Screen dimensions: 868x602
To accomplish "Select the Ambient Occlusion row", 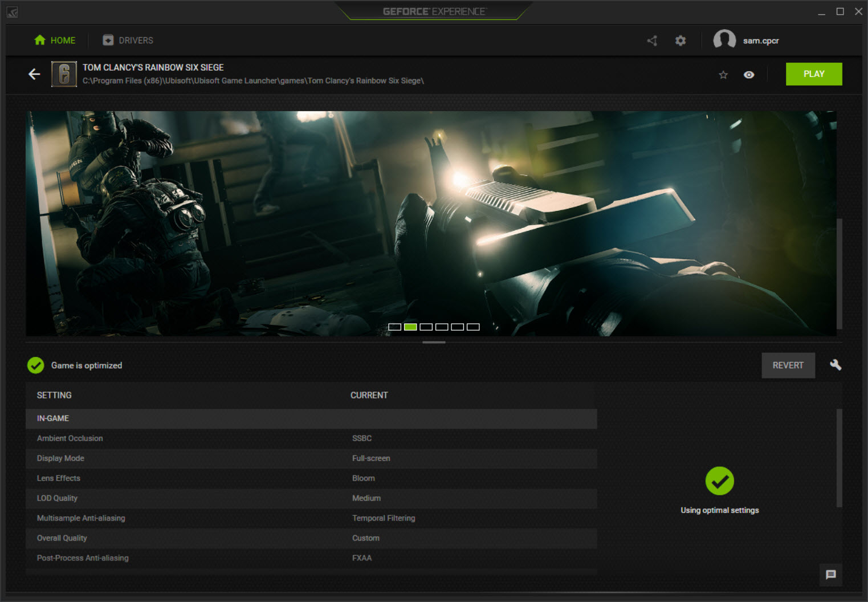I will [x=311, y=438].
